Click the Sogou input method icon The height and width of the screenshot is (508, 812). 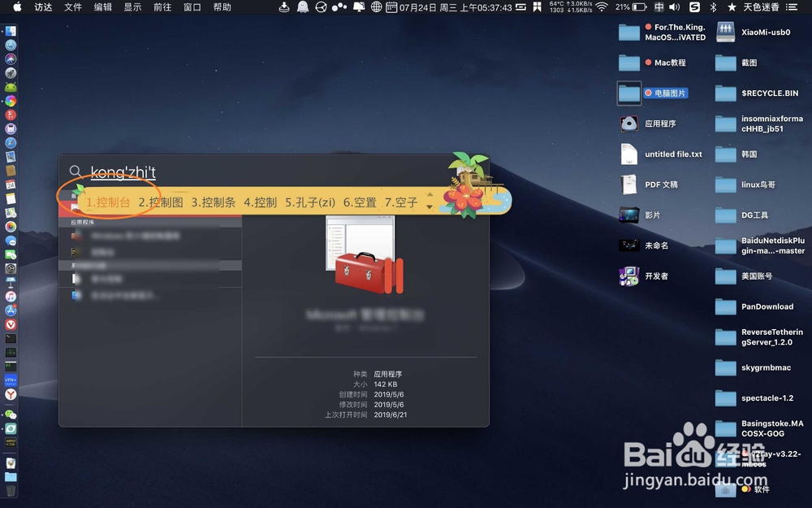694,7
